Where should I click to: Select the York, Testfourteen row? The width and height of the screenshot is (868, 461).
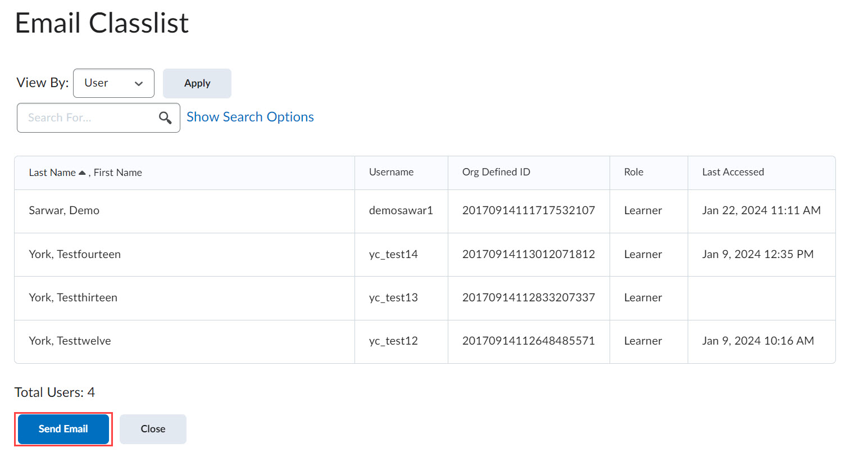tap(75, 254)
